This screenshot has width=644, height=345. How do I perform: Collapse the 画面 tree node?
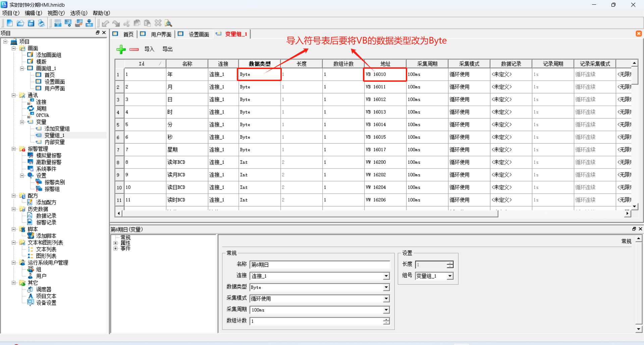tap(14, 48)
